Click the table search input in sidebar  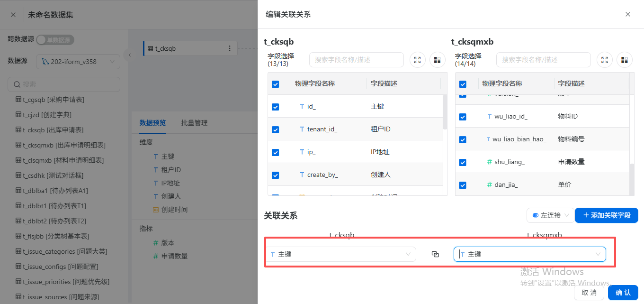coord(64,84)
